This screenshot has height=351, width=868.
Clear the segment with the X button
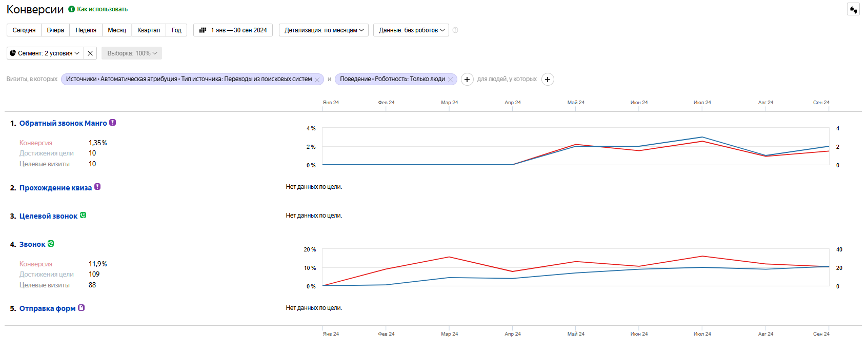(x=90, y=53)
